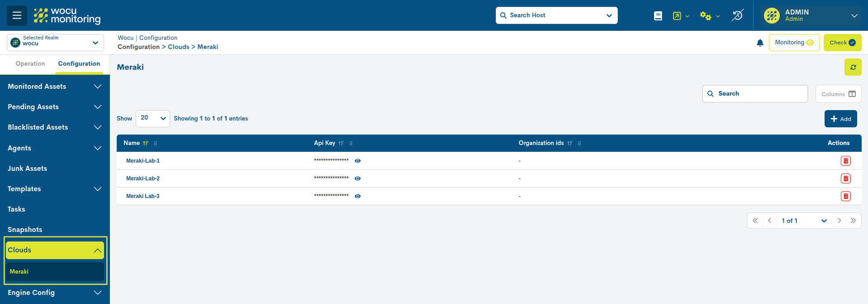Open the Columns selector button
868x304 pixels.
tap(838, 94)
